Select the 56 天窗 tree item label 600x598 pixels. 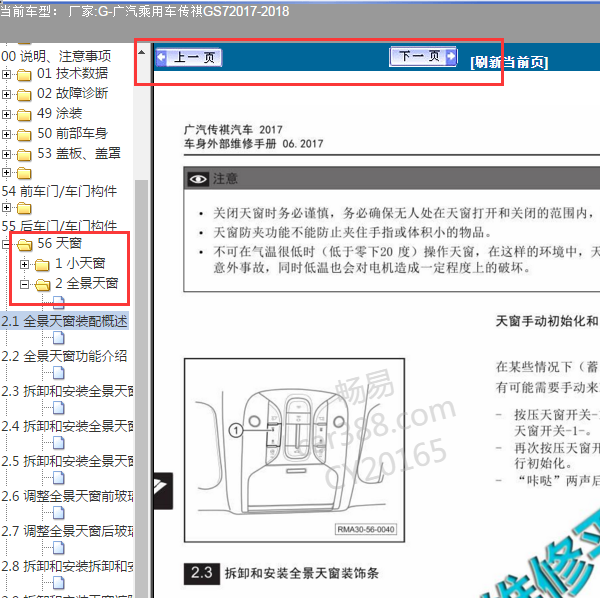click(x=59, y=243)
